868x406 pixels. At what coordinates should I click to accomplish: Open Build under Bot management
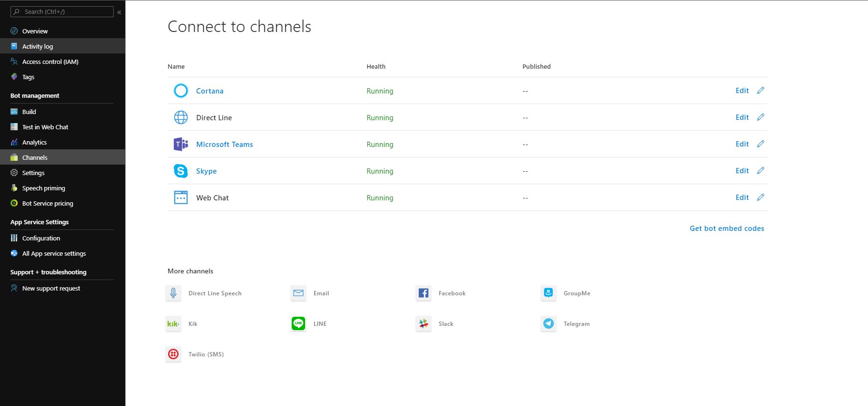tap(63, 112)
